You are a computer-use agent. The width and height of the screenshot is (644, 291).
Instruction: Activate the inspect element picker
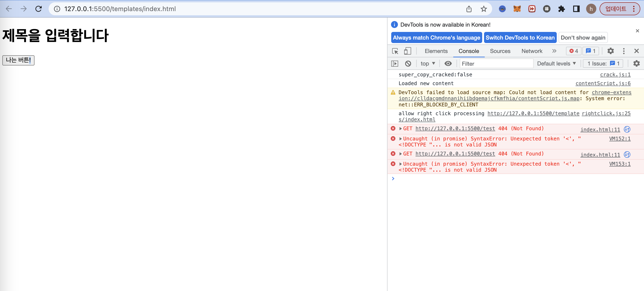[x=395, y=51]
